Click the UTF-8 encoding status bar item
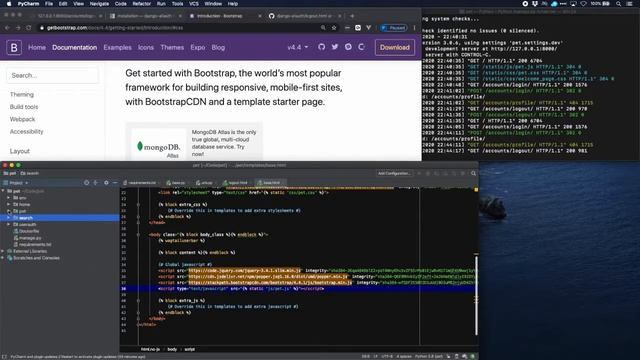This screenshot has width=640, height=360. [x=387, y=356]
